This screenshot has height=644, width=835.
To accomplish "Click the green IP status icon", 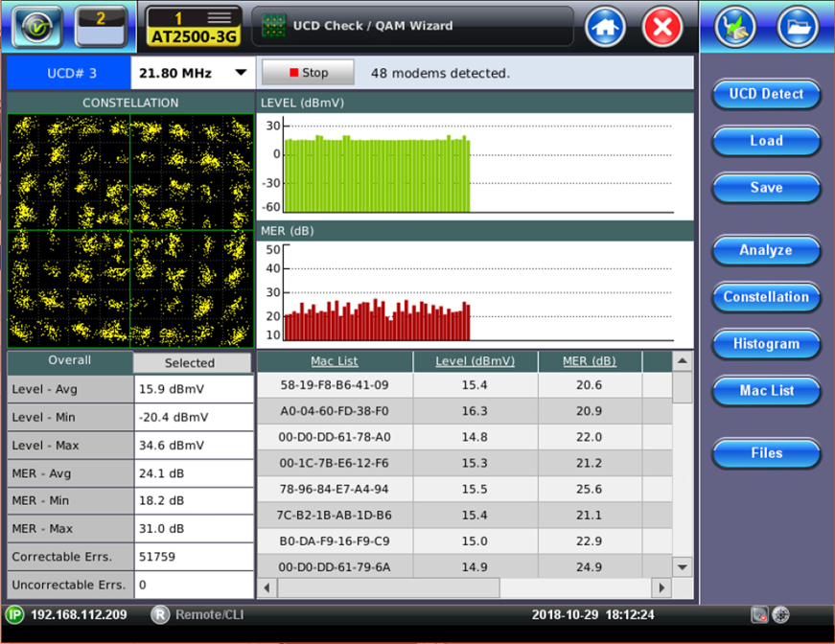I will pyautogui.click(x=15, y=614).
